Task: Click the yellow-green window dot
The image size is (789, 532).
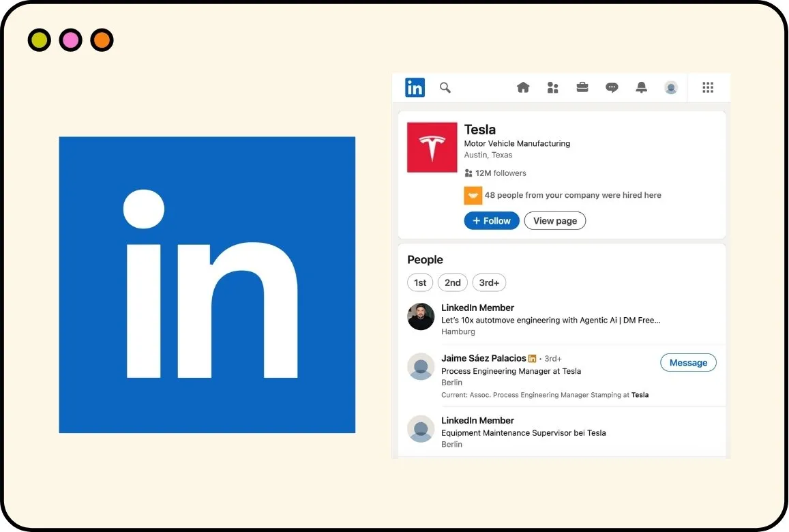Action: (x=40, y=40)
